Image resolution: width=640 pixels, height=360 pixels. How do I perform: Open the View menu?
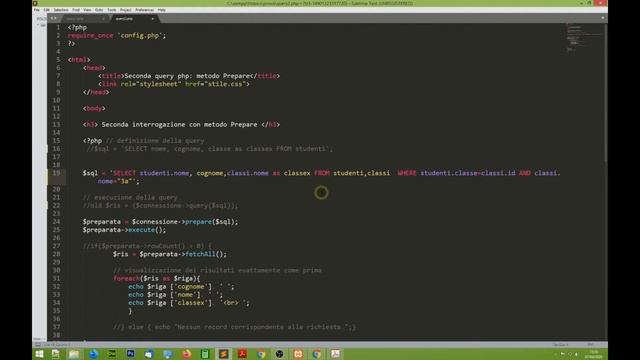[87, 10]
